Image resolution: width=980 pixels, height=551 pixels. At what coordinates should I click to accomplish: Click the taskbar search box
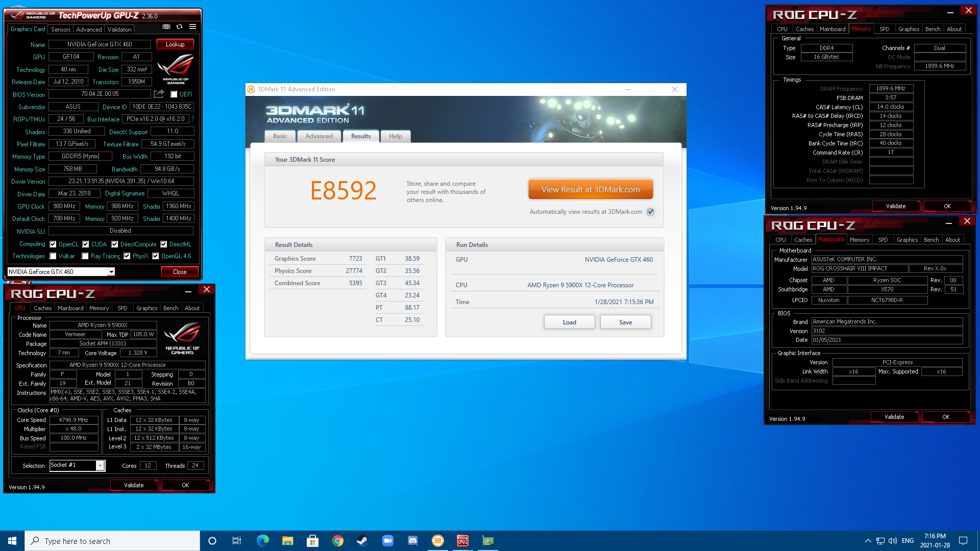[x=112, y=541]
